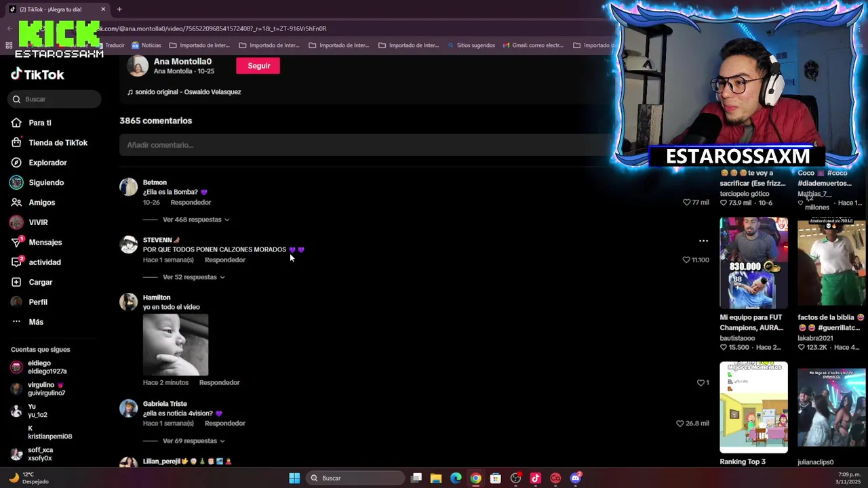Open Traducir bookmark
Image resolution: width=868 pixels, height=488 pixels.
click(x=110, y=45)
